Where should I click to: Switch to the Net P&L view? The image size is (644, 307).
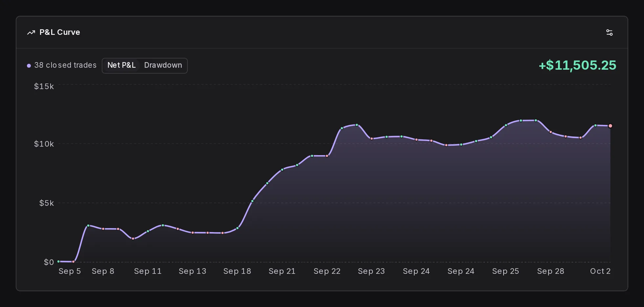coord(121,65)
